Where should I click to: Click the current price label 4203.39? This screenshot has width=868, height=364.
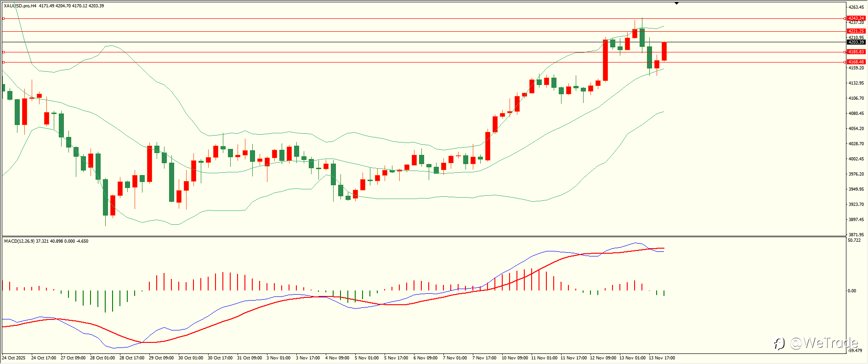(x=856, y=42)
